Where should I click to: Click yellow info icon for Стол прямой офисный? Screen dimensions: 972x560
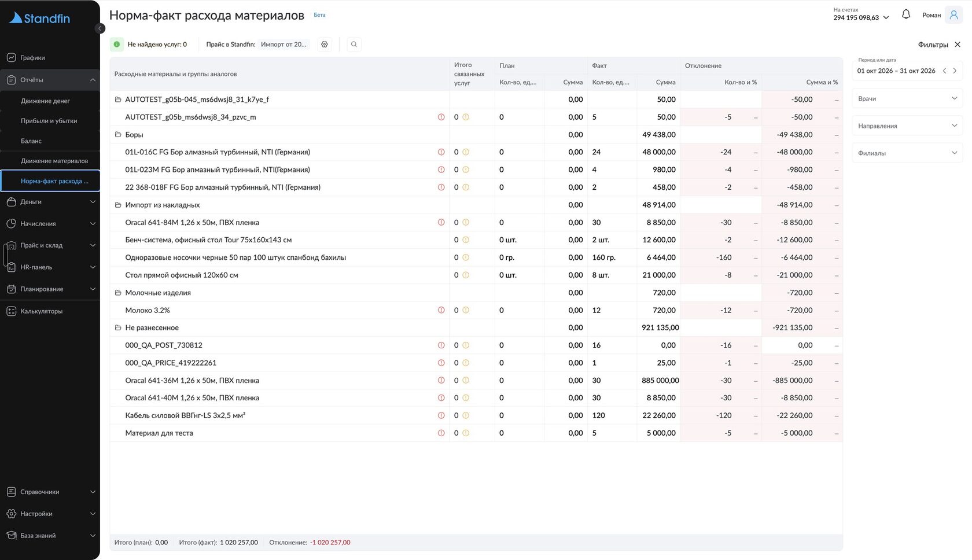coord(466,275)
